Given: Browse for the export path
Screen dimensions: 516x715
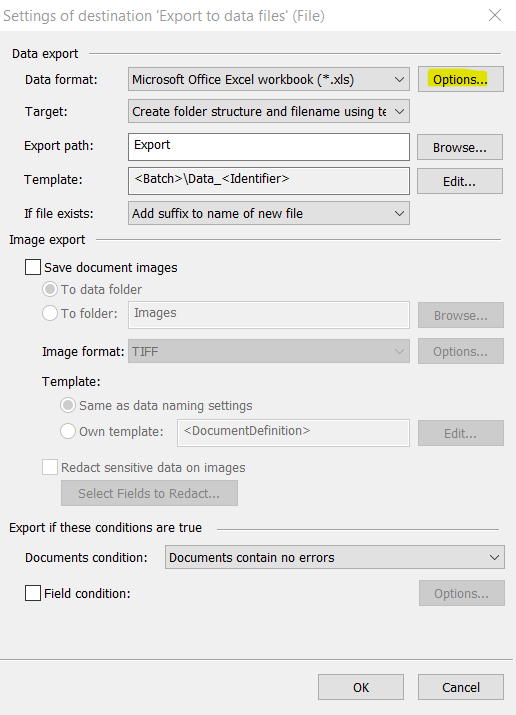Looking at the screenshot, I should (459, 147).
